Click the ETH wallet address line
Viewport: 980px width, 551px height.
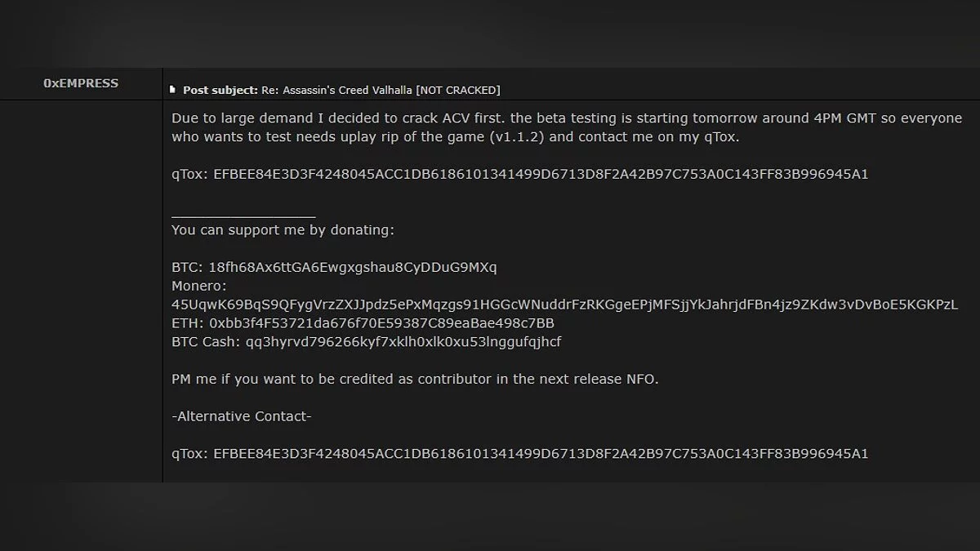coord(363,323)
